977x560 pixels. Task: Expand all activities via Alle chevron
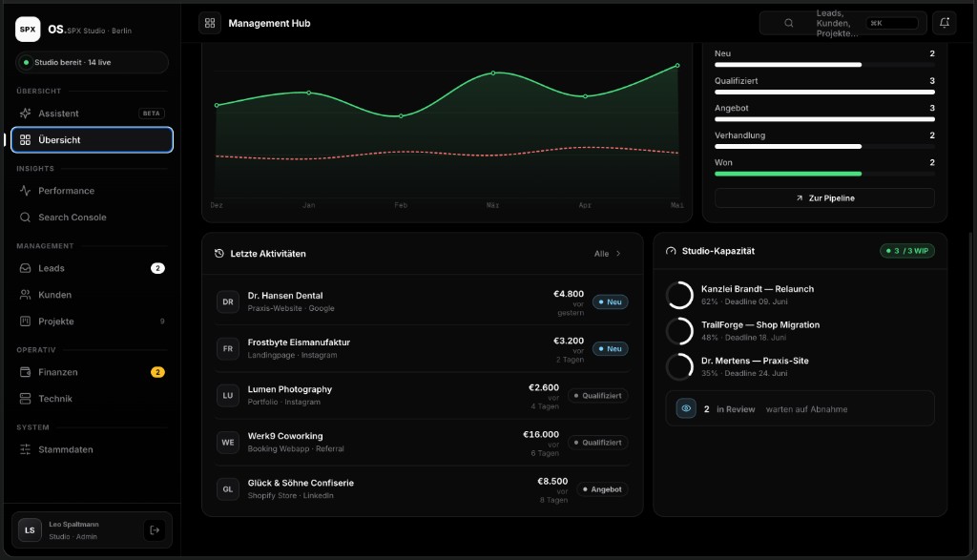pyautogui.click(x=618, y=254)
